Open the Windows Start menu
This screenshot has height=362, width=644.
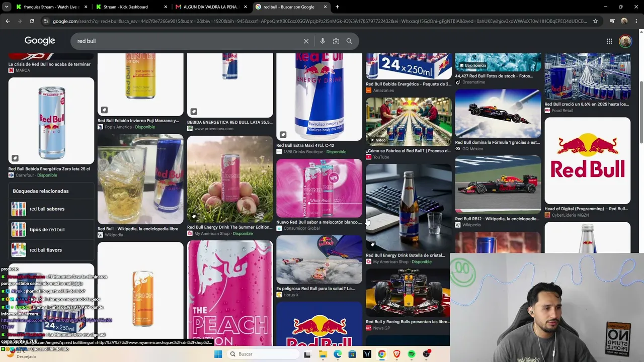(x=218, y=354)
